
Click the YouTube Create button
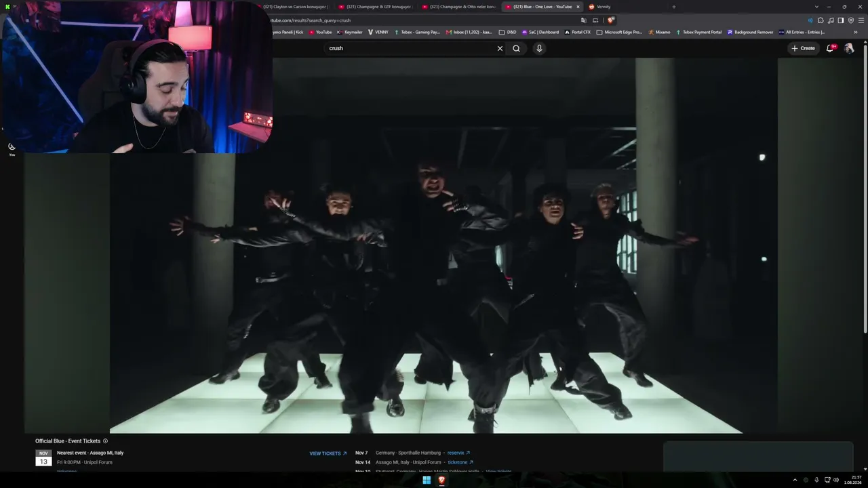[x=803, y=48]
